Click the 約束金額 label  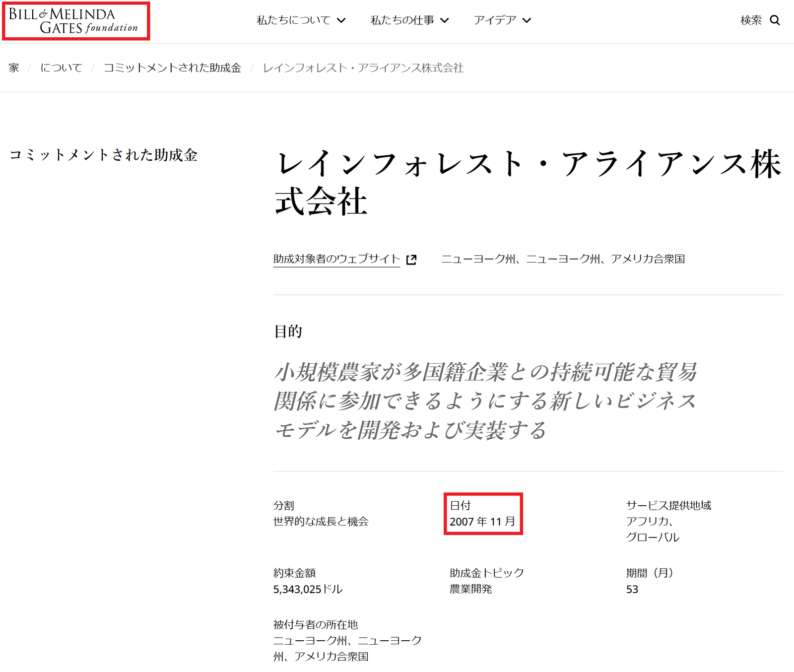(294, 573)
